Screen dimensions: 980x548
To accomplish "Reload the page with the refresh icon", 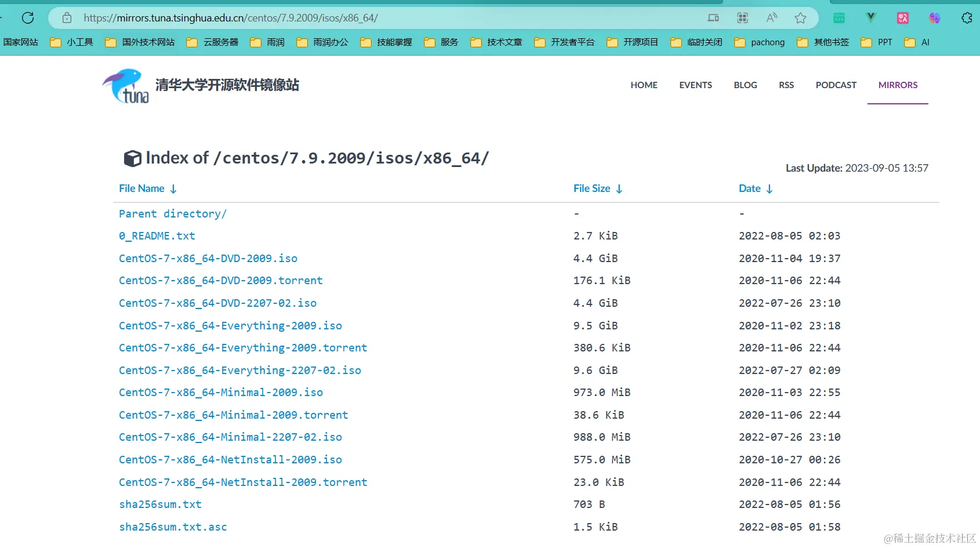I will 28,18.
